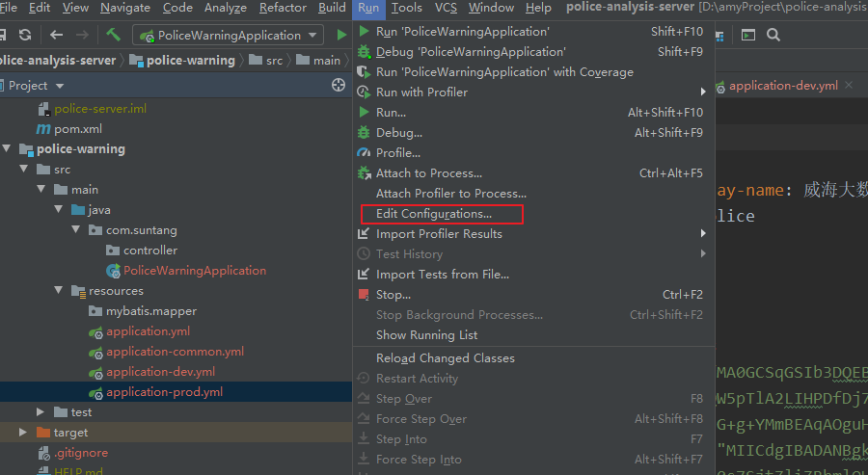
Task: Select mybatis.mapper folder
Action: click(151, 311)
